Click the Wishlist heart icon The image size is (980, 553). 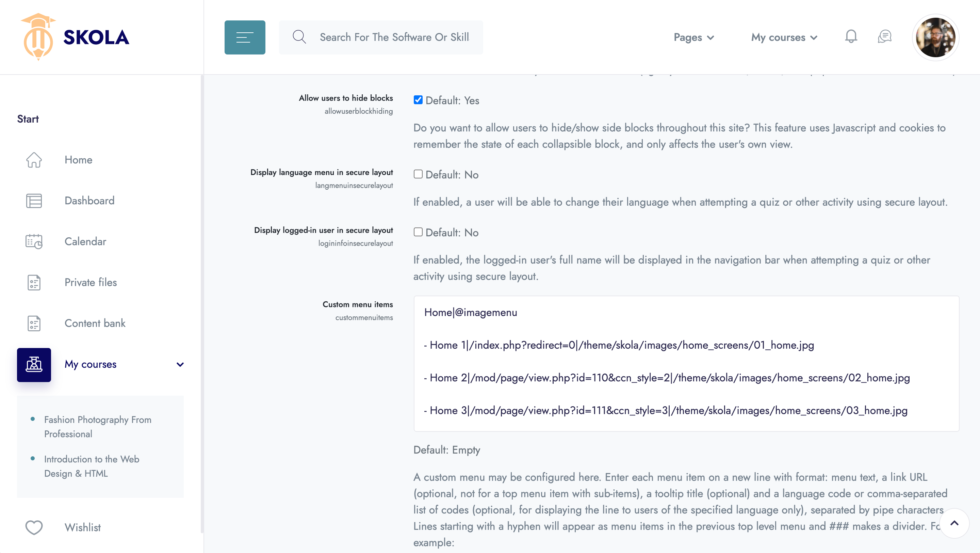[x=34, y=527]
